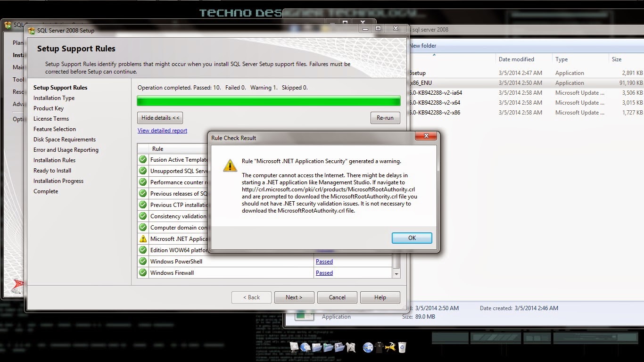Click the green check icon beside Edition WOW64 platform
The height and width of the screenshot is (362, 644).
coord(143,250)
